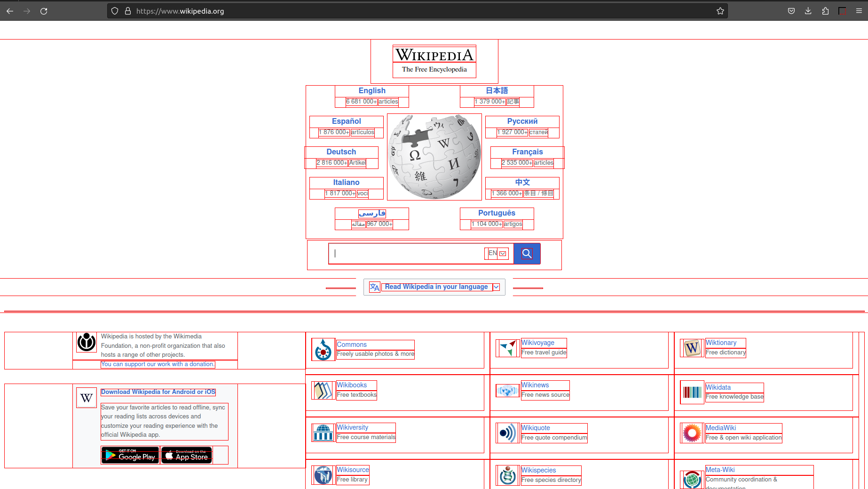This screenshot has width=868, height=489.
Task: Open the Firefox hamburger menu
Action: point(859,11)
